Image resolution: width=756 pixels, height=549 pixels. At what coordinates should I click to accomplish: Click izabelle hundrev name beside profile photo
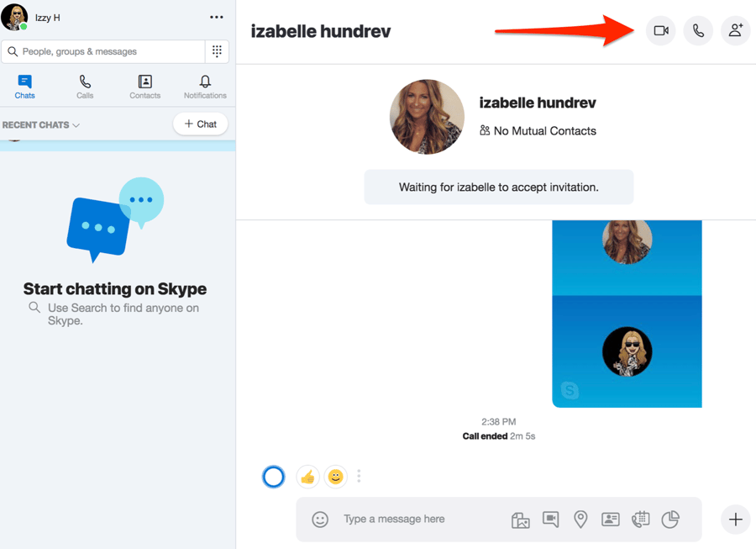538,103
